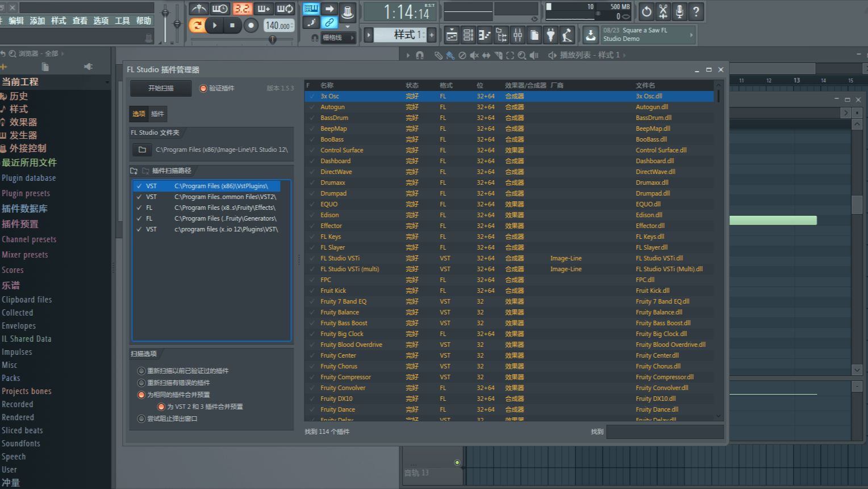Browse the FL Studio folder path icon
The height and width of the screenshot is (489, 868).
point(142,150)
